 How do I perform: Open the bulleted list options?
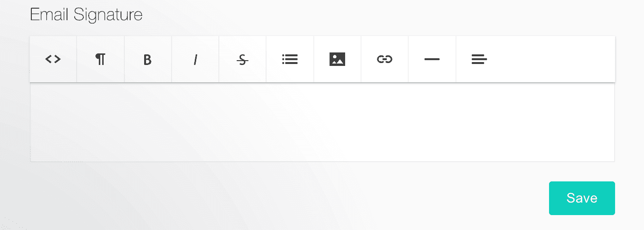(x=290, y=59)
